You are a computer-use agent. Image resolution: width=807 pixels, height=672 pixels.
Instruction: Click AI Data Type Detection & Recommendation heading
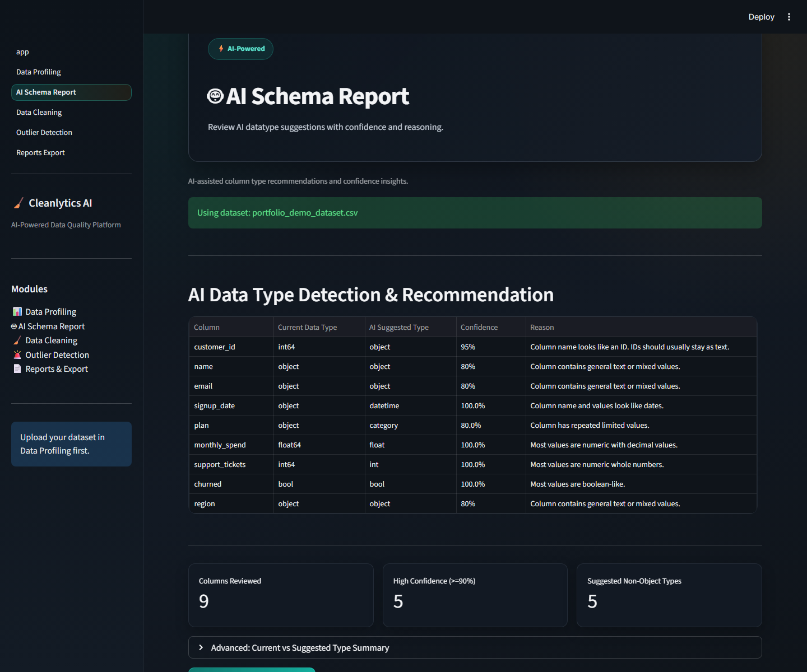tap(371, 295)
